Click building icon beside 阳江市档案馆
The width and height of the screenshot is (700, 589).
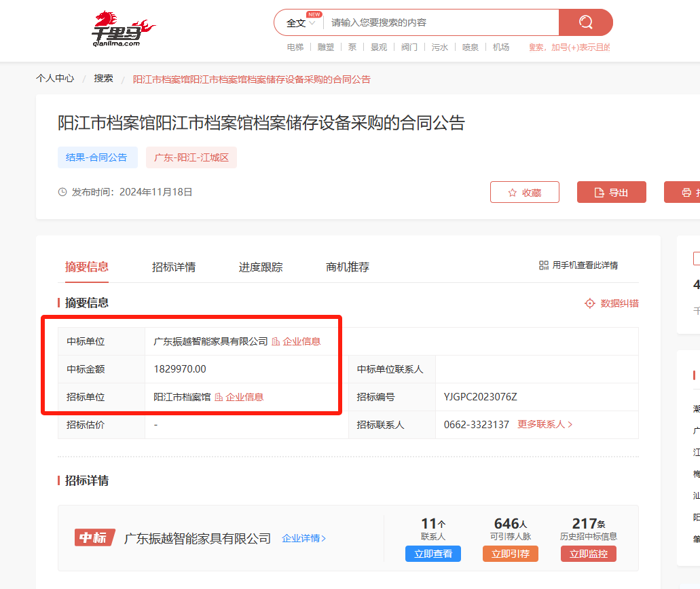tap(219, 397)
